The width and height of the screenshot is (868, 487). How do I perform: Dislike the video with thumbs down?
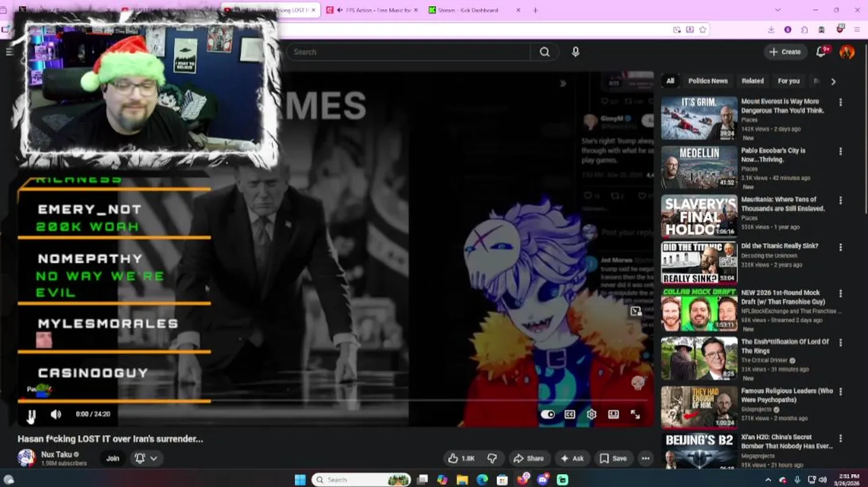click(492, 459)
